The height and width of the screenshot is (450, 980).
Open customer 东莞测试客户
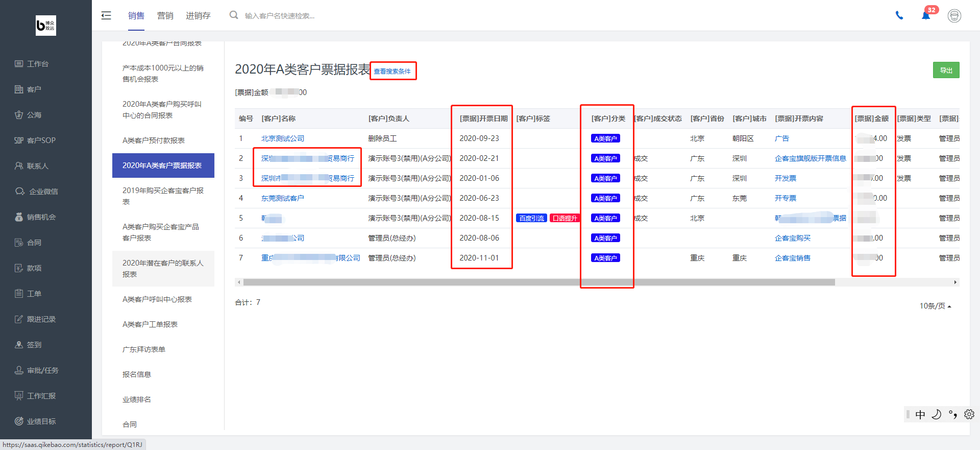283,198
